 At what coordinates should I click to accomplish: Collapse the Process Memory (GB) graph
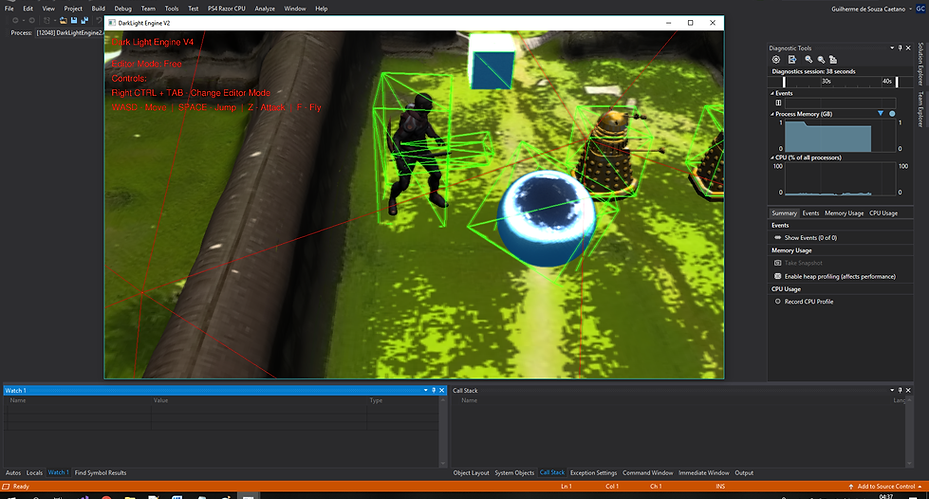pyautogui.click(x=772, y=114)
